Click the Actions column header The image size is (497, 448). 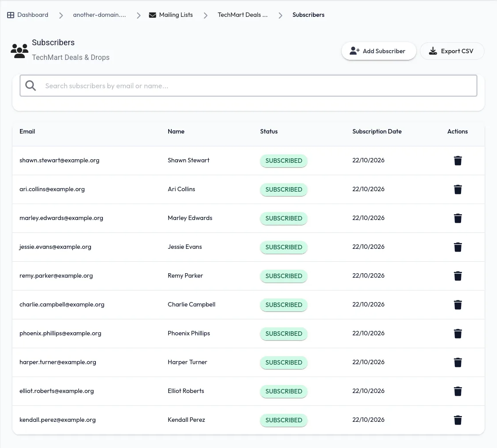(x=458, y=131)
